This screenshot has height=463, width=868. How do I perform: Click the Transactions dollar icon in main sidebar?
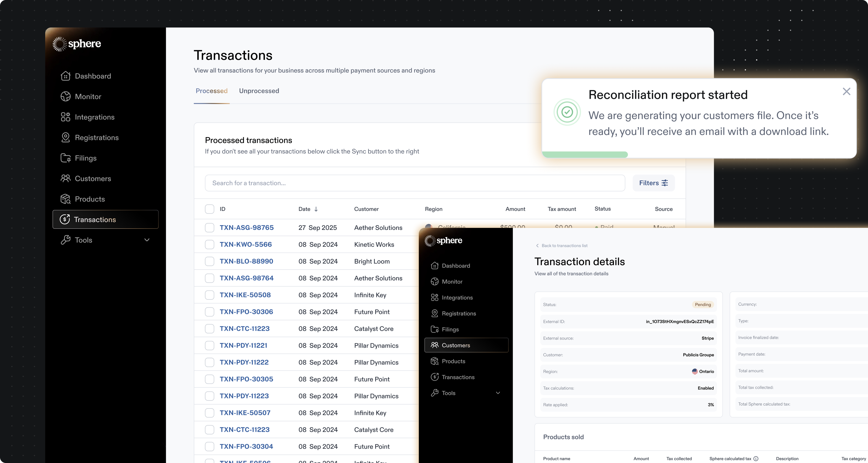click(65, 219)
